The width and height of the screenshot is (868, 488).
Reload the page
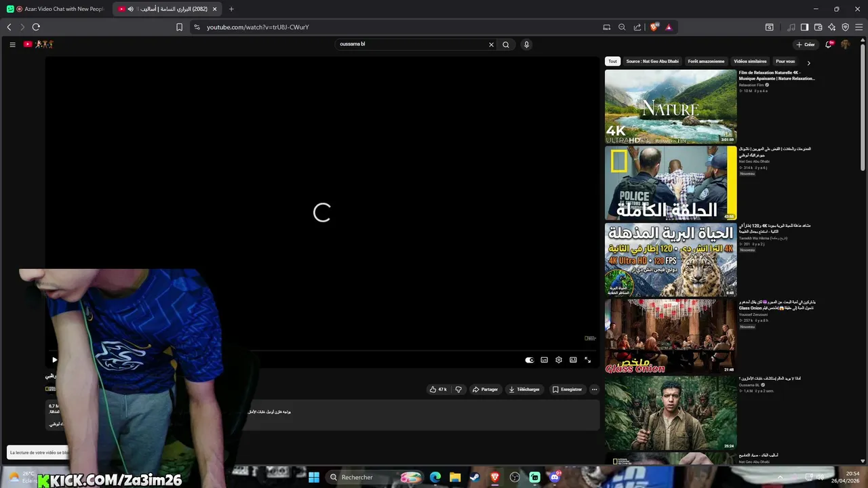pyautogui.click(x=36, y=27)
